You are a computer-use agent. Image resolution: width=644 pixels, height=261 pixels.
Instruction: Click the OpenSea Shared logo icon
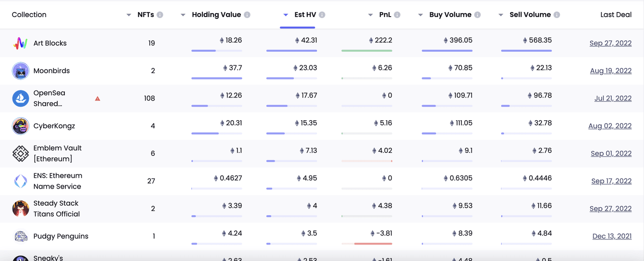pyautogui.click(x=21, y=99)
